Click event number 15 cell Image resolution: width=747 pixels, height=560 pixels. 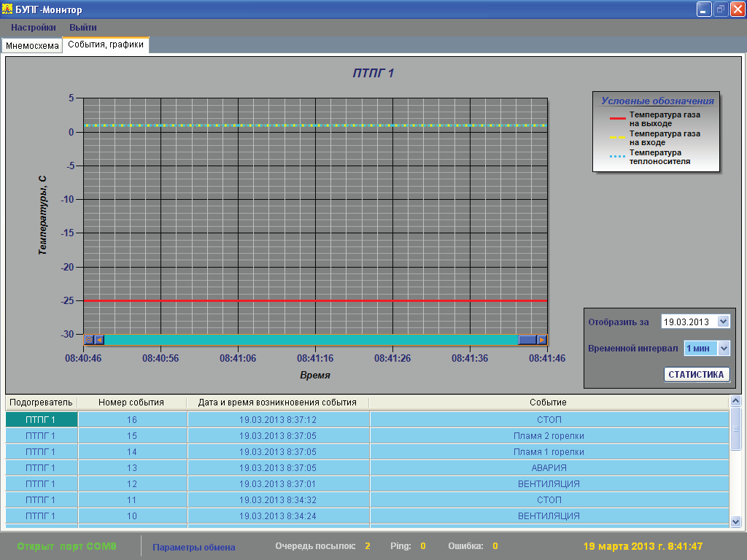(x=132, y=436)
